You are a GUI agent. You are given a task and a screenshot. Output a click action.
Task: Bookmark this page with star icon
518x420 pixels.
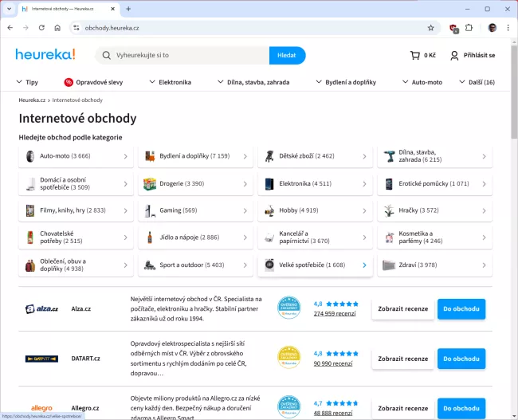[430, 27]
